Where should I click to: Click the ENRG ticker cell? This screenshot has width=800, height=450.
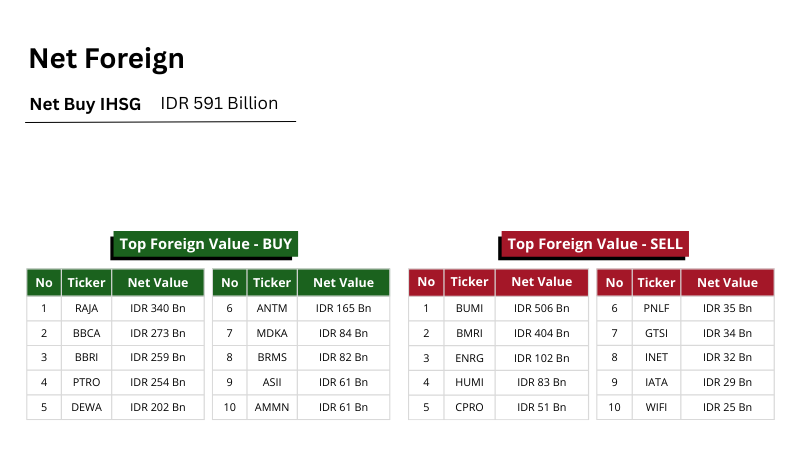(469, 357)
